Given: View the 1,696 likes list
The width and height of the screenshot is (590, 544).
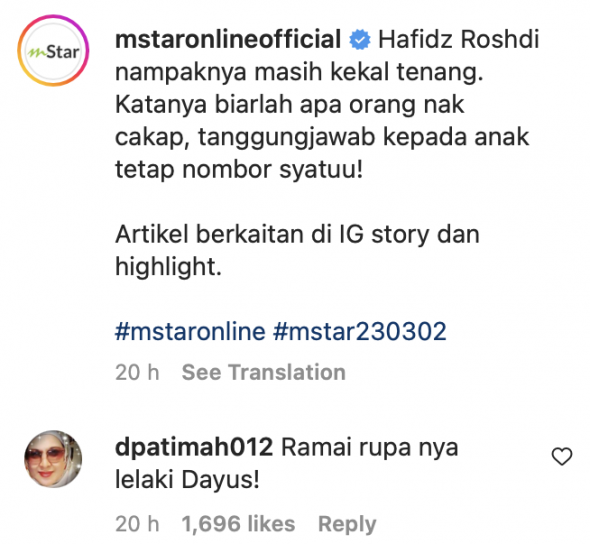Looking at the screenshot, I should click(x=238, y=524).
